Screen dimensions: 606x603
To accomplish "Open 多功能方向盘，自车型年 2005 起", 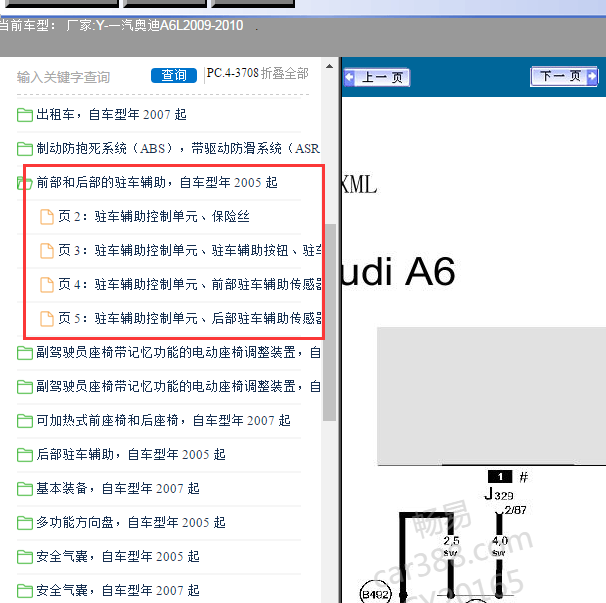I will coord(131,523).
